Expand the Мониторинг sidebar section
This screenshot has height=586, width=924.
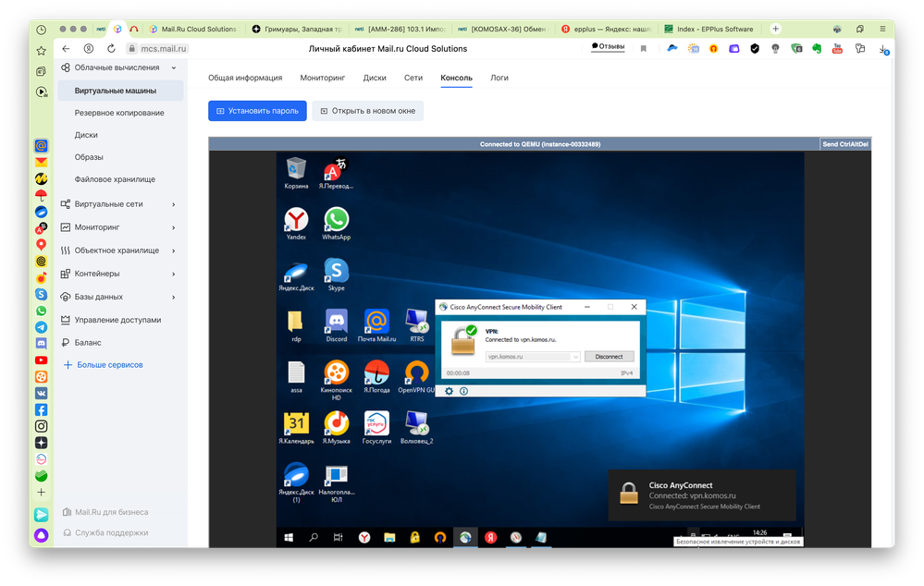(x=174, y=227)
